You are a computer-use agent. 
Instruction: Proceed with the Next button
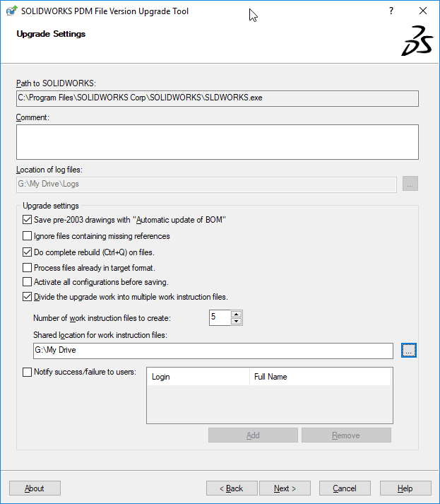[285, 488]
